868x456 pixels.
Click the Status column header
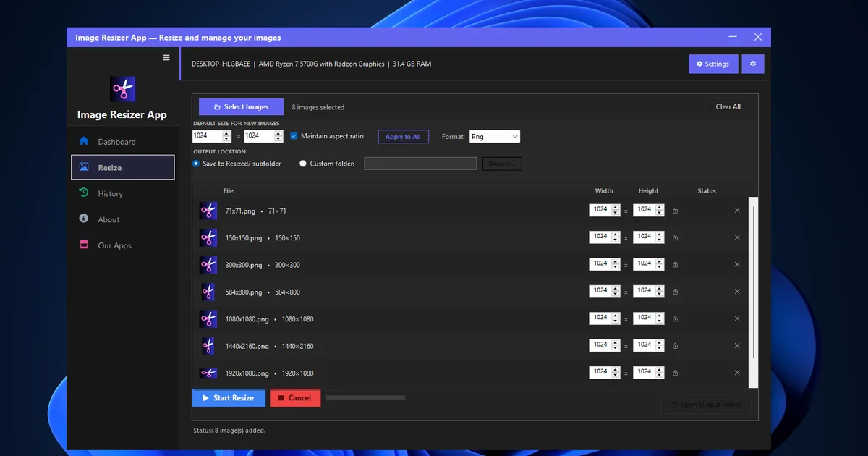pyautogui.click(x=707, y=191)
